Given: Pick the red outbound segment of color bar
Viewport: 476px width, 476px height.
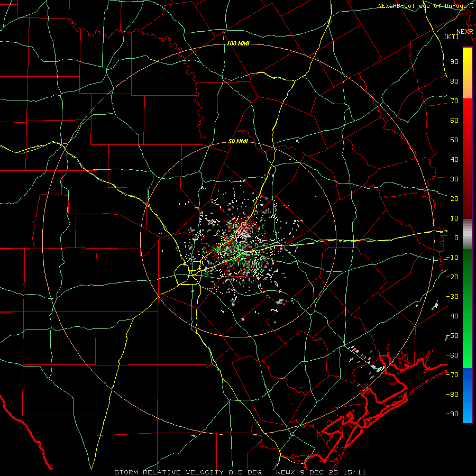Looking at the screenshot, I should click(x=467, y=159).
